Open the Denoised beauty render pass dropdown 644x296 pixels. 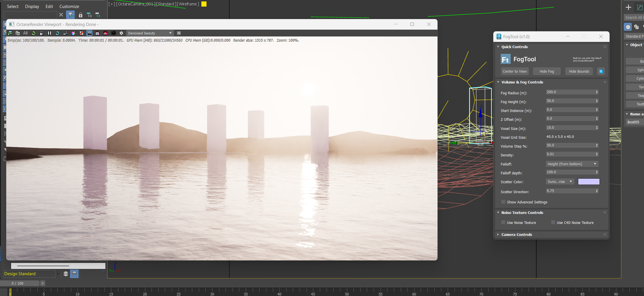pyautogui.click(x=150, y=33)
